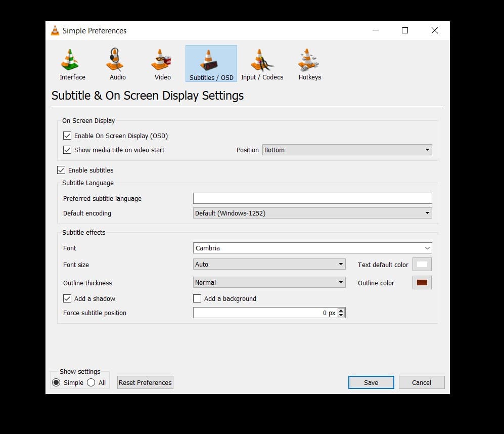Open the Outline thickness dropdown
The image size is (504, 434).
269,282
